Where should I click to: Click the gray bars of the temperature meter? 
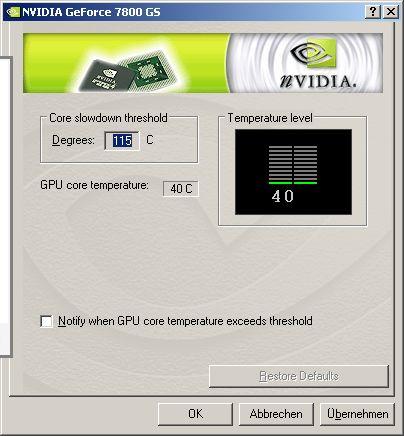point(293,162)
